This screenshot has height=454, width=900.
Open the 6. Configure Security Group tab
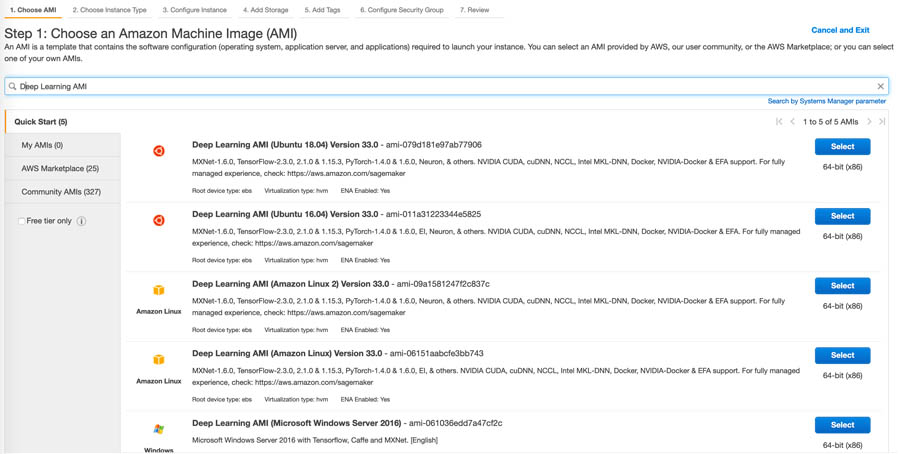tap(402, 10)
